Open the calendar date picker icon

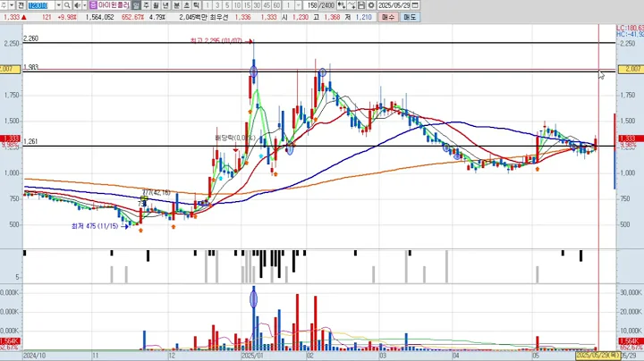[415, 5]
